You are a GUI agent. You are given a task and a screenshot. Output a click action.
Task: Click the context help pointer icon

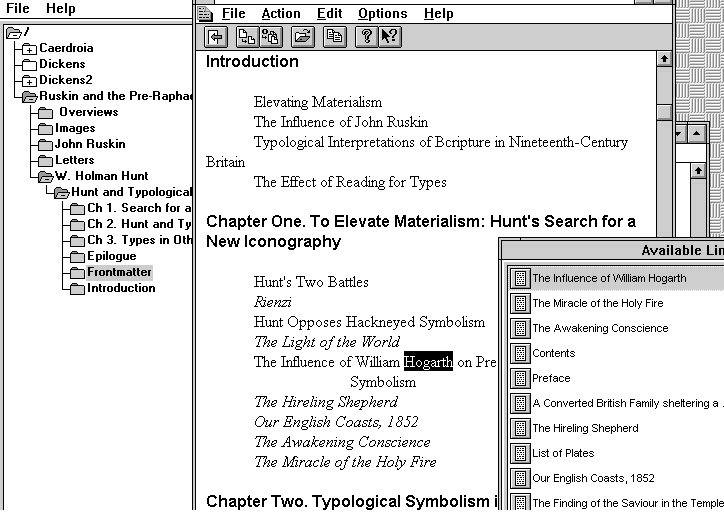click(390, 36)
